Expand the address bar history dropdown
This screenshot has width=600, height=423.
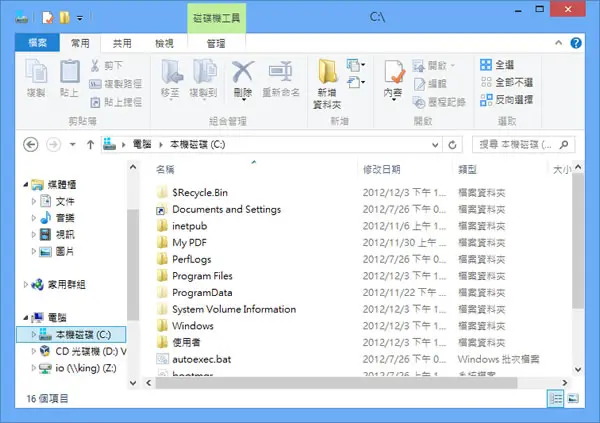[435, 145]
